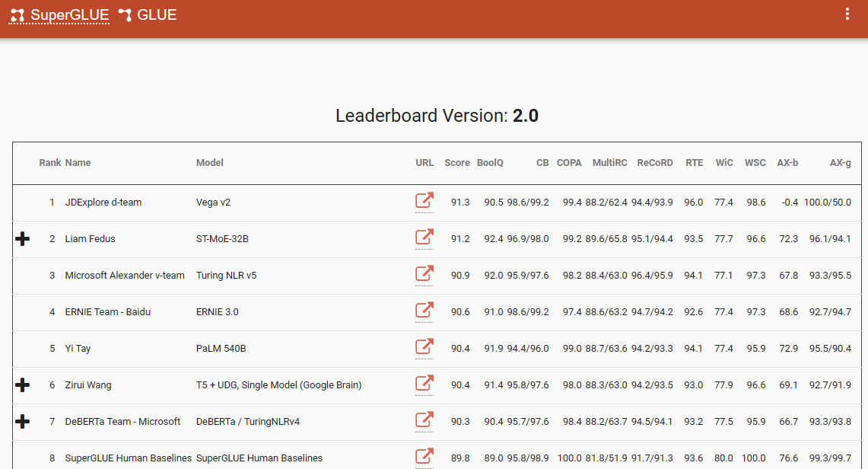Click the GLUE logo icon
Viewport: 868px width, 469px height.
click(x=125, y=15)
